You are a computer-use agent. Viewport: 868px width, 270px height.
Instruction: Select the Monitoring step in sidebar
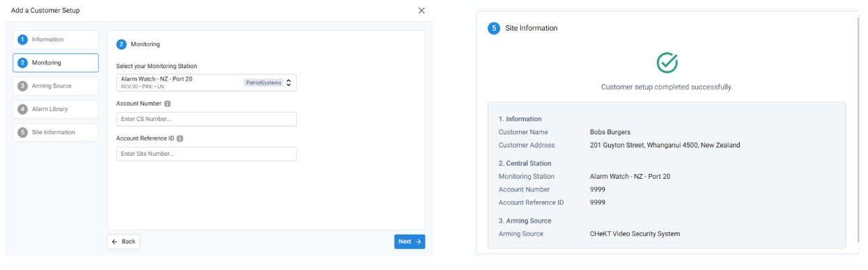tap(56, 63)
